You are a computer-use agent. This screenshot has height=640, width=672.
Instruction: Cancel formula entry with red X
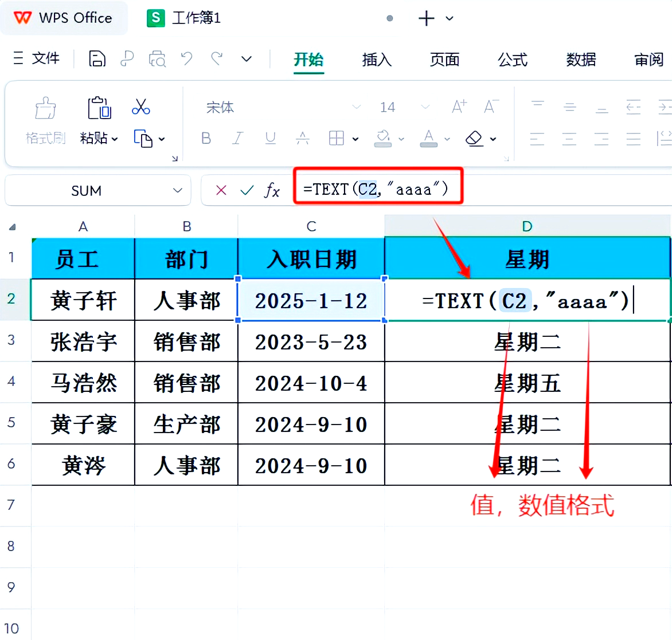(221, 190)
